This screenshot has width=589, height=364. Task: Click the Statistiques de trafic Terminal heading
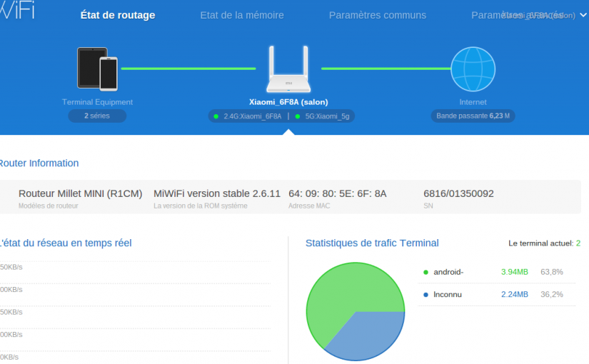[372, 243]
